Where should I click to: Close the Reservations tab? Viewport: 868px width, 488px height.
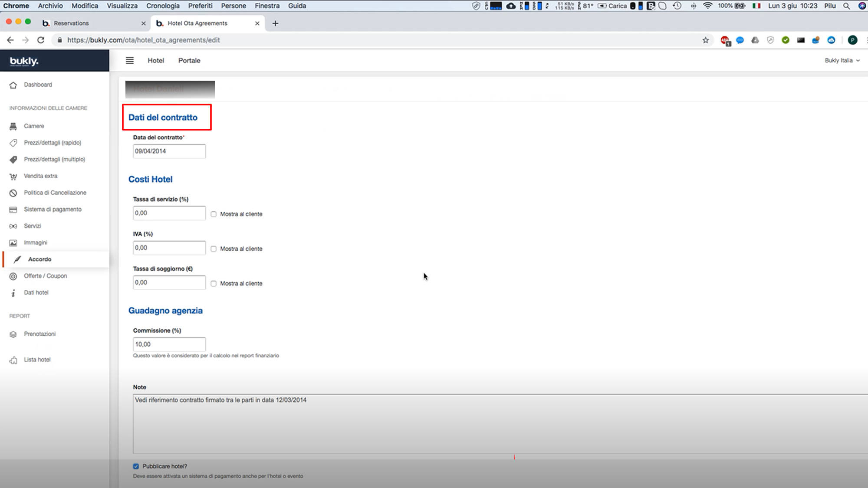coord(144,23)
